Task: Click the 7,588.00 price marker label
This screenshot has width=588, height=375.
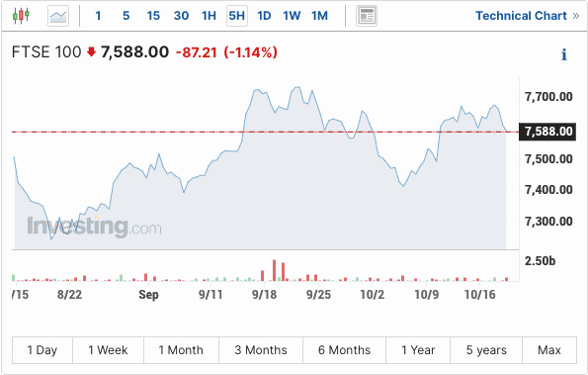Action: point(547,132)
